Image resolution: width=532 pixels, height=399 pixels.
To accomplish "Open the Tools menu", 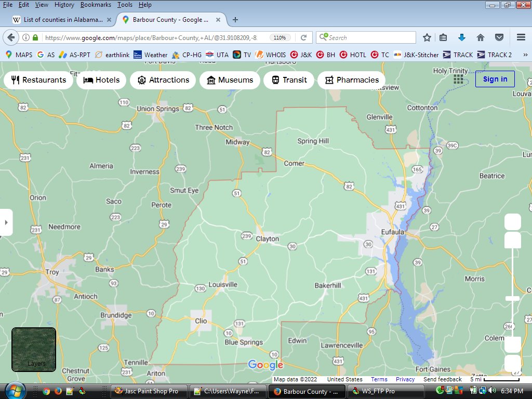I will [125, 5].
